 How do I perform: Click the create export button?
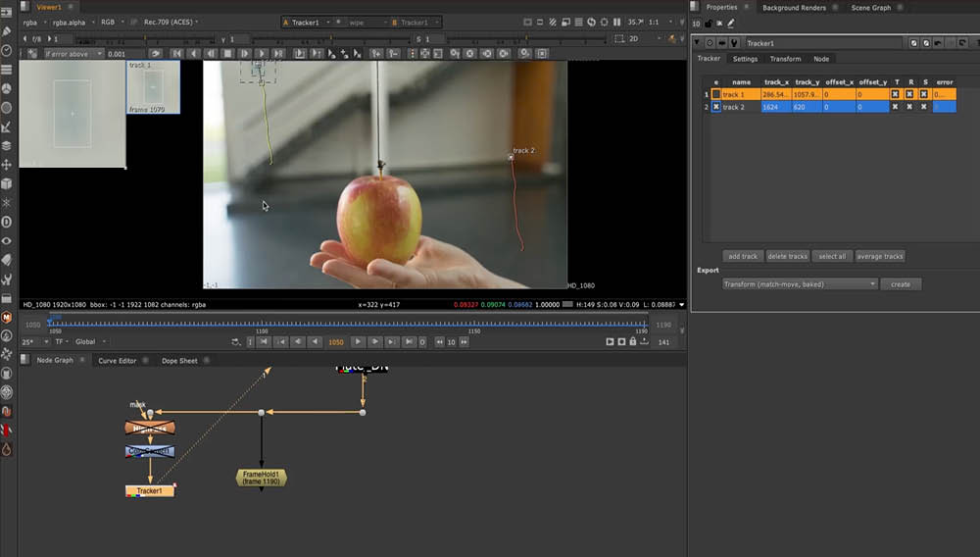coord(901,284)
